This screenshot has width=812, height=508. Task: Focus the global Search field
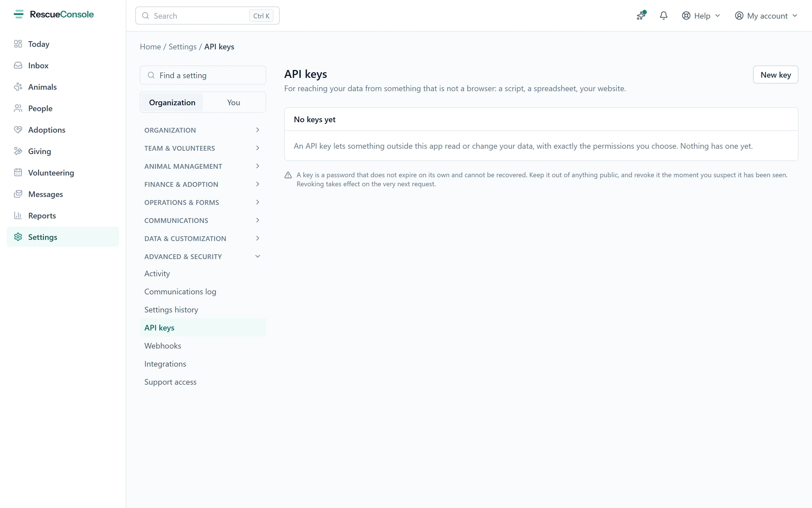[207, 16]
